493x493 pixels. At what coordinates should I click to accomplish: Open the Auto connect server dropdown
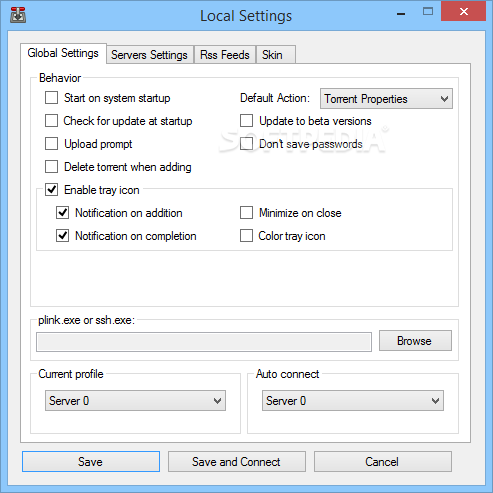tap(353, 400)
